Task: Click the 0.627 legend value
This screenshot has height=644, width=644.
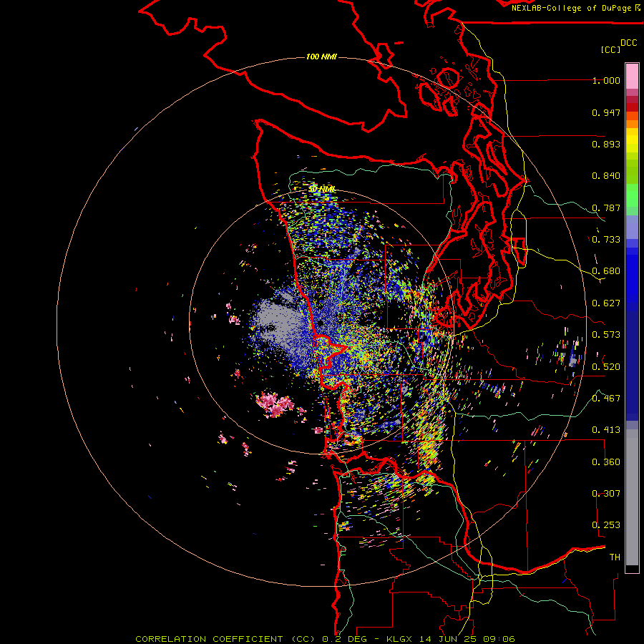Action: click(606, 303)
